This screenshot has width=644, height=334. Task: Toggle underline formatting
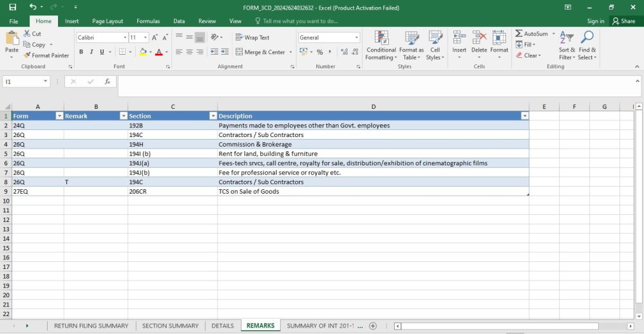102,51
